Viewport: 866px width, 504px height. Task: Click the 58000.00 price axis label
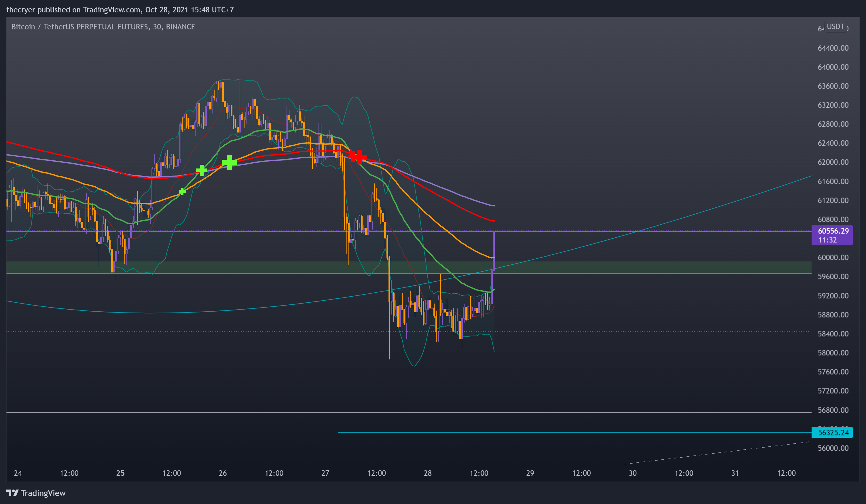[833, 353]
